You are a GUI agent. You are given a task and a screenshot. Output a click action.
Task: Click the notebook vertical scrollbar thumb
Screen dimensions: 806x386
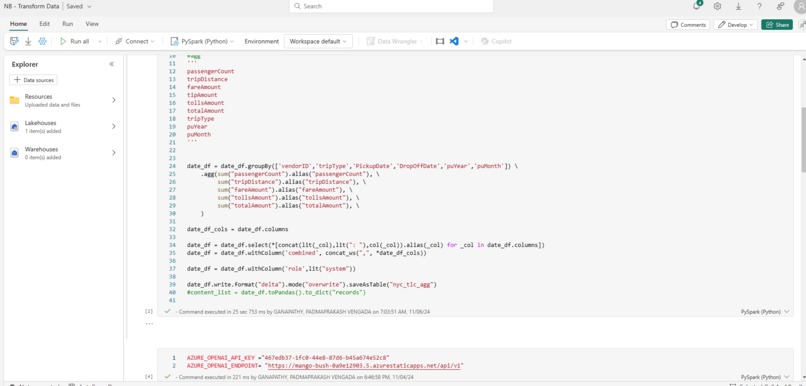pos(803,140)
